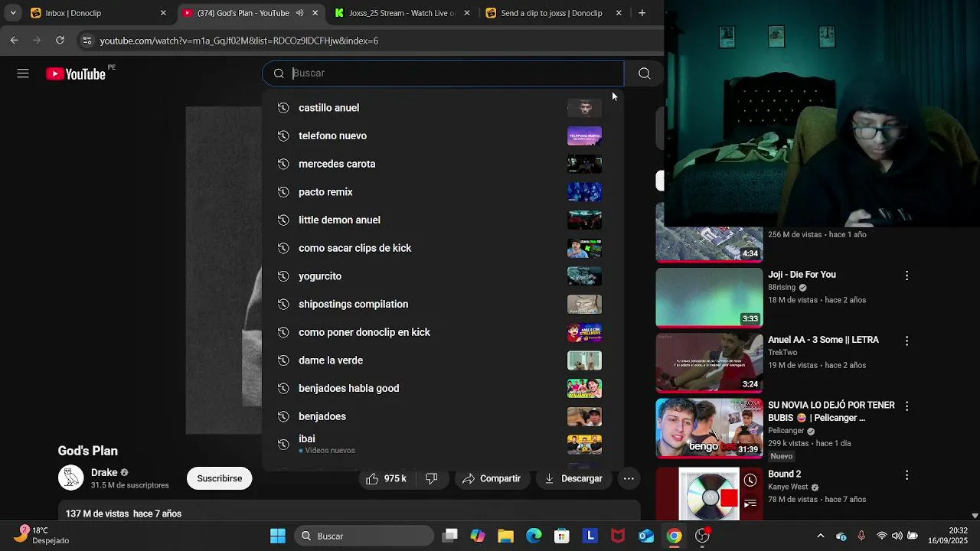The width and height of the screenshot is (980, 551).
Task: Select suggestion 'telefono nuevo'
Action: [443, 135]
